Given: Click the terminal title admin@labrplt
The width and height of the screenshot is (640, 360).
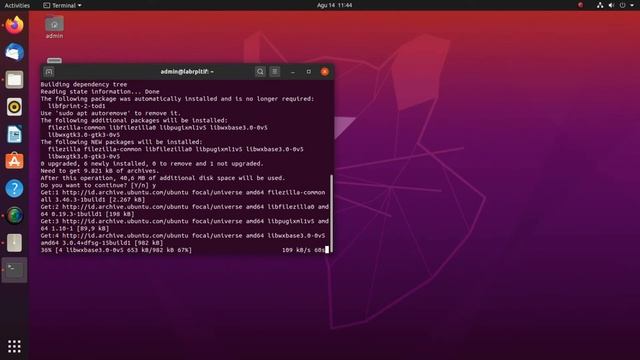Looking at the screenshot, I should click(187, 72).
